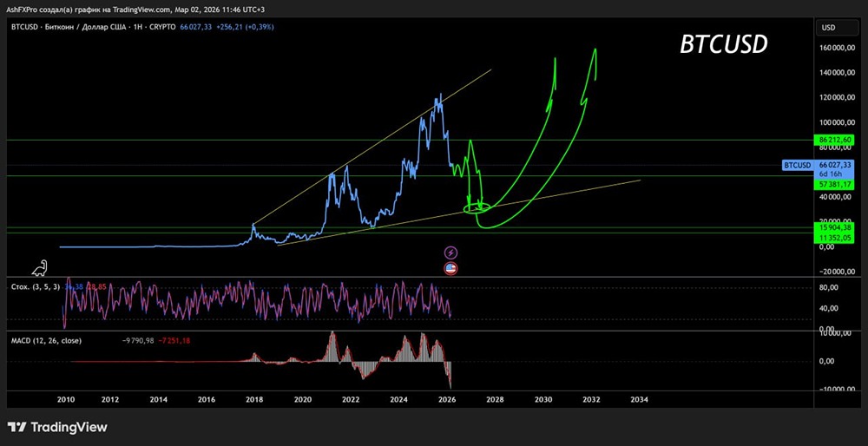Click the 120 000,00 price axis label

point(835,98)
